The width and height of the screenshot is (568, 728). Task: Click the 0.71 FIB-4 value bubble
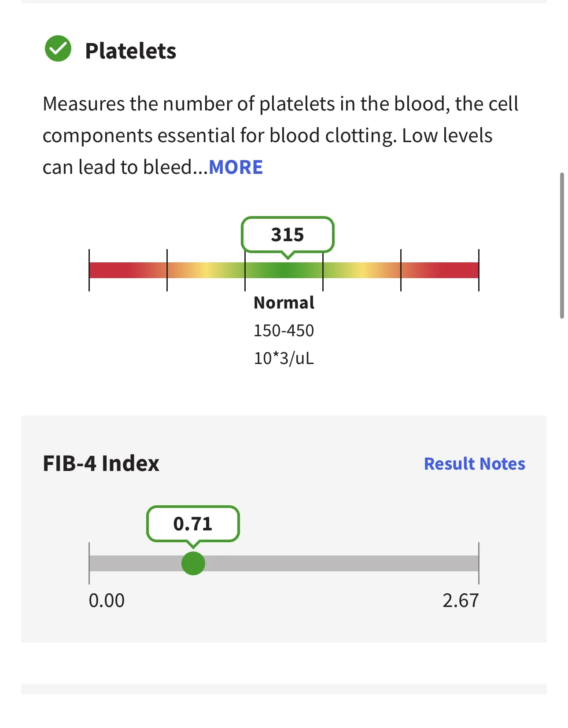193,524
